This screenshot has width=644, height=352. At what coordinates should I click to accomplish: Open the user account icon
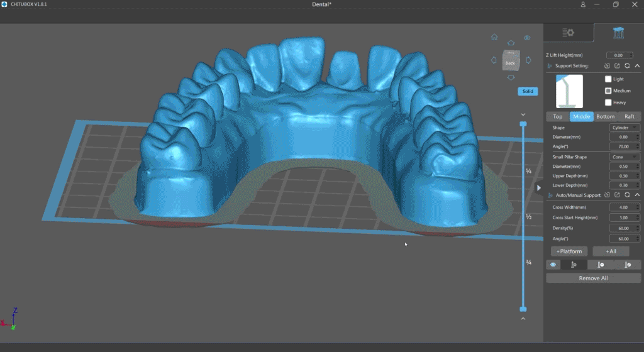tap(583, 4)
